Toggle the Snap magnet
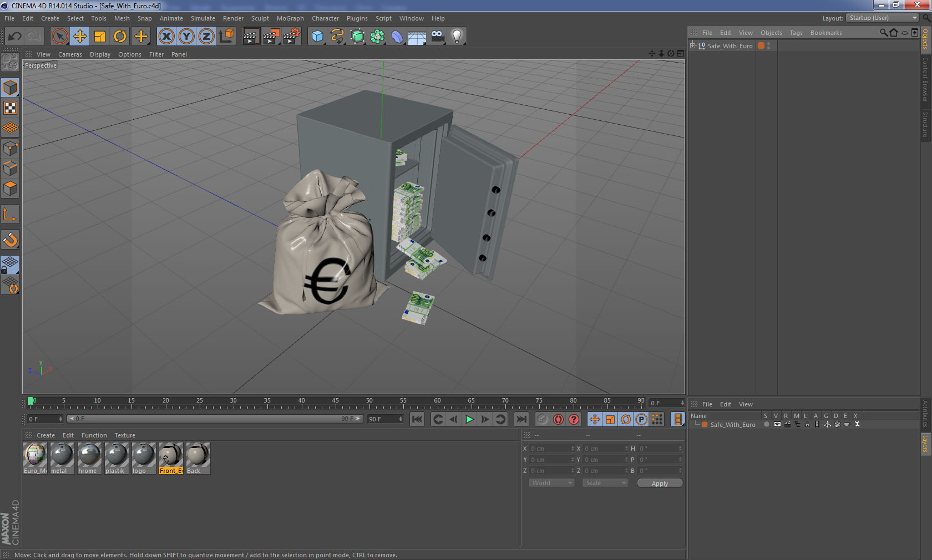 click(x=10, y=240)
